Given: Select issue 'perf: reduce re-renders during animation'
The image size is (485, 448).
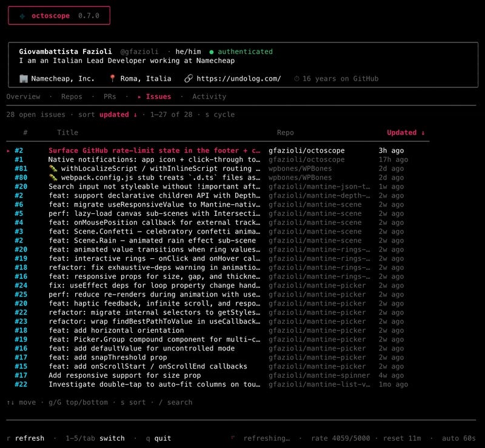Looking at the screenshot, I should [x=218, y=294].
